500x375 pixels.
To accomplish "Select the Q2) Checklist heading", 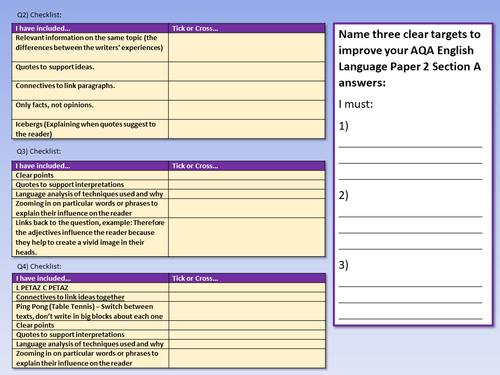I will [x=39, y=15].
